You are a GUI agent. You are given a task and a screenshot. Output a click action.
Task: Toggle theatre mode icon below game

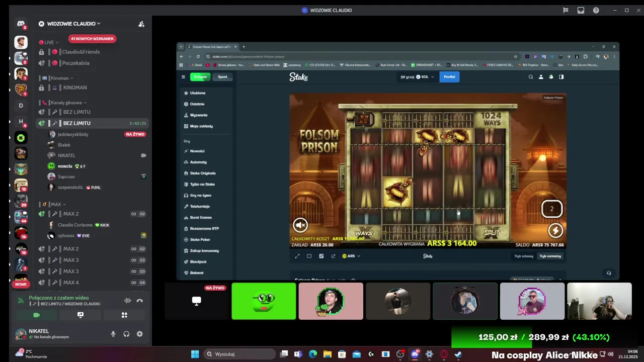pyautogui.click(x=309, y=256)
